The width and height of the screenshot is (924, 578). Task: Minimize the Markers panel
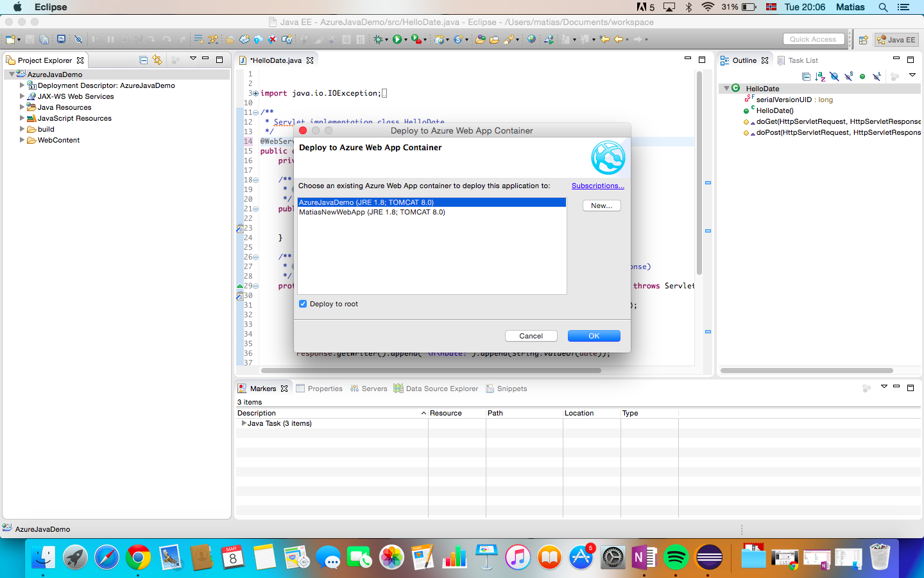coord(896,387)
